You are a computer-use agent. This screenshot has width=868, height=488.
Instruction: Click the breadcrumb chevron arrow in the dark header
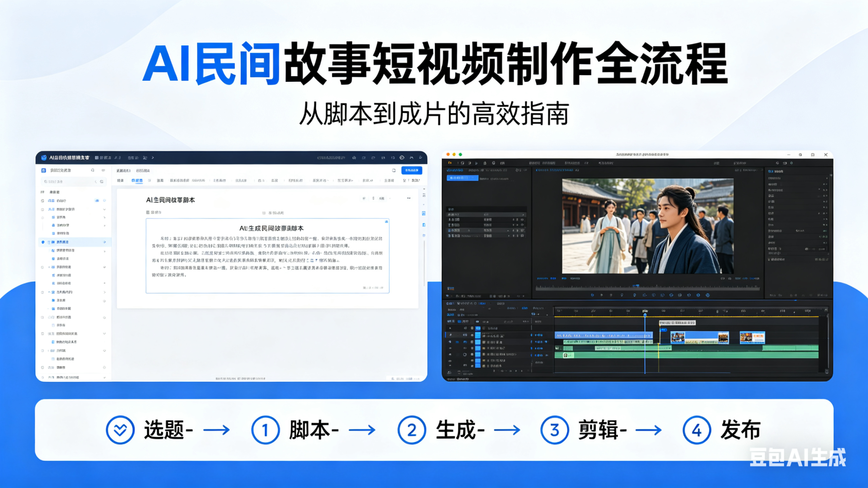point(153,158)
